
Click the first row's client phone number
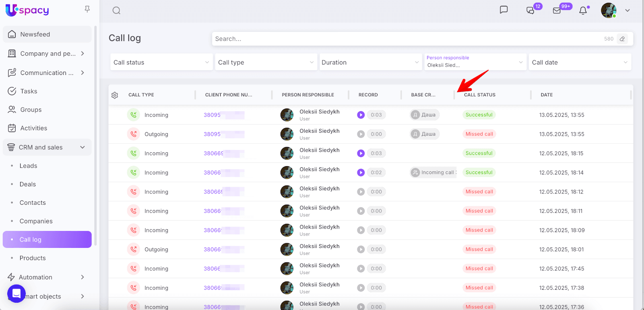point(212,115)
